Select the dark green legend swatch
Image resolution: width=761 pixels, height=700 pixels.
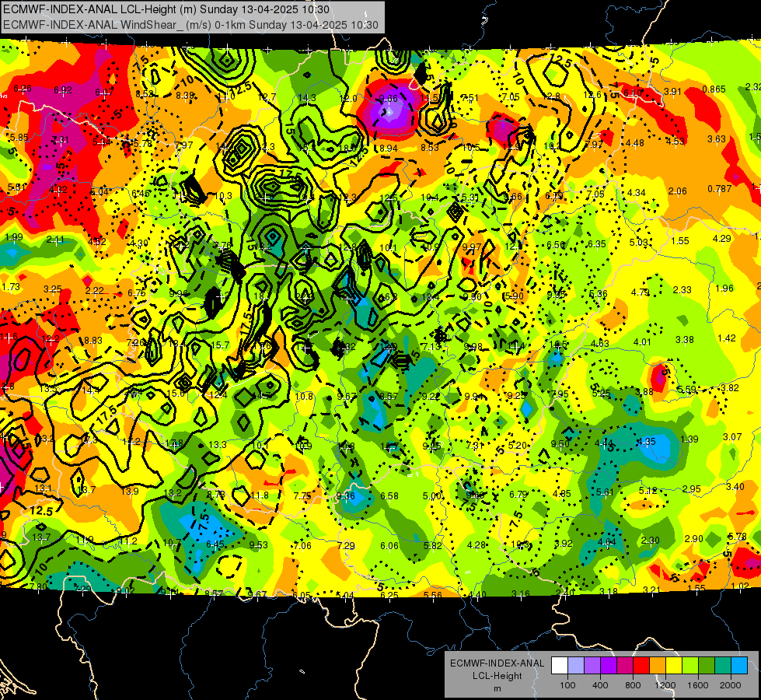point(707,665)
